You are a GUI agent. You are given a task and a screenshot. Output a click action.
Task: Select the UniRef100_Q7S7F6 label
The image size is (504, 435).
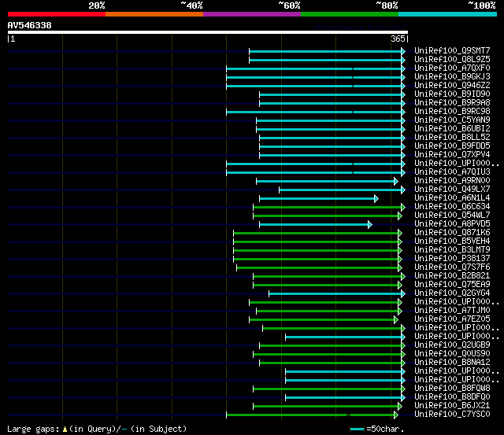[452, 267]
